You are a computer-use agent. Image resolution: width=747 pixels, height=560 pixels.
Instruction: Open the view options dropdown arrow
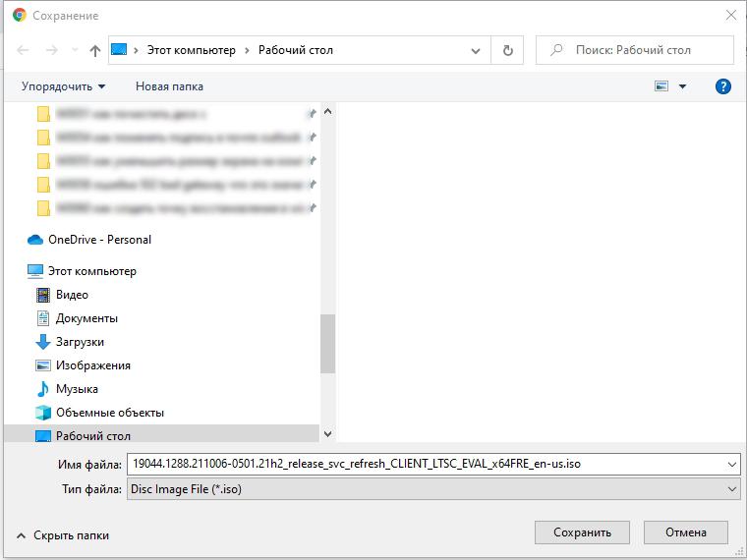[x=682, y=86]
